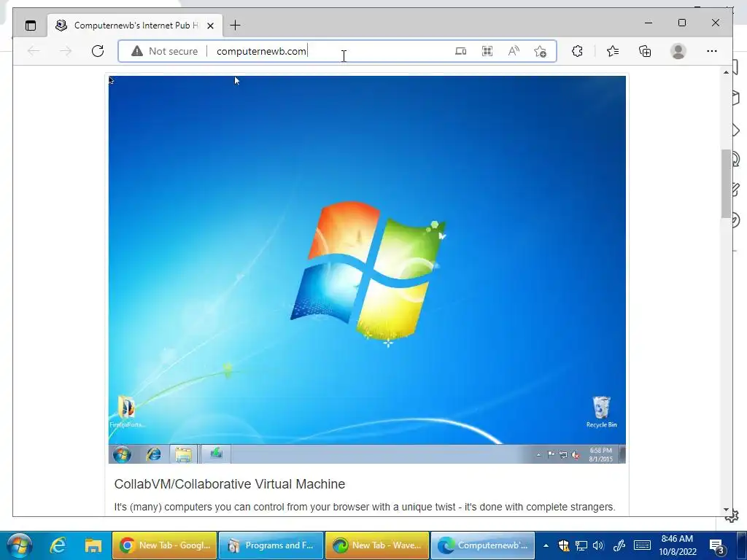Click the QR code grid icon in address bar
Screen dimensions: 747x560
tap(487, 51)
